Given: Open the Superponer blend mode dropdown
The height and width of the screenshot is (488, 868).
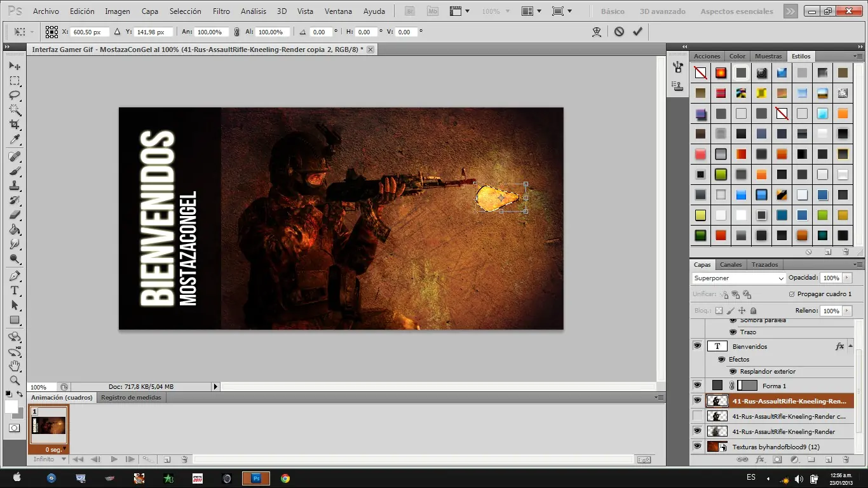Looking at the screenshot, I should (x=782, y=278).
